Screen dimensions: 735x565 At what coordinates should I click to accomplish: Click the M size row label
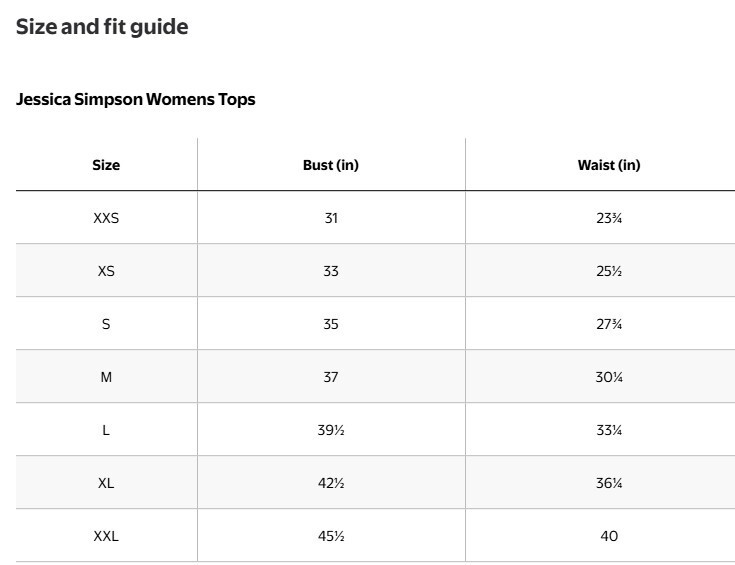(x=106, y=377)
